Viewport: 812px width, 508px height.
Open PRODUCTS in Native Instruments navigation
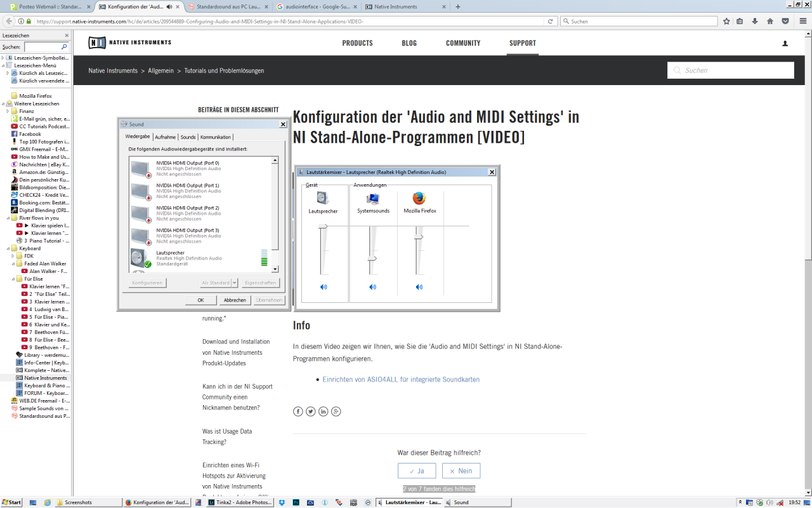(358, 43)
